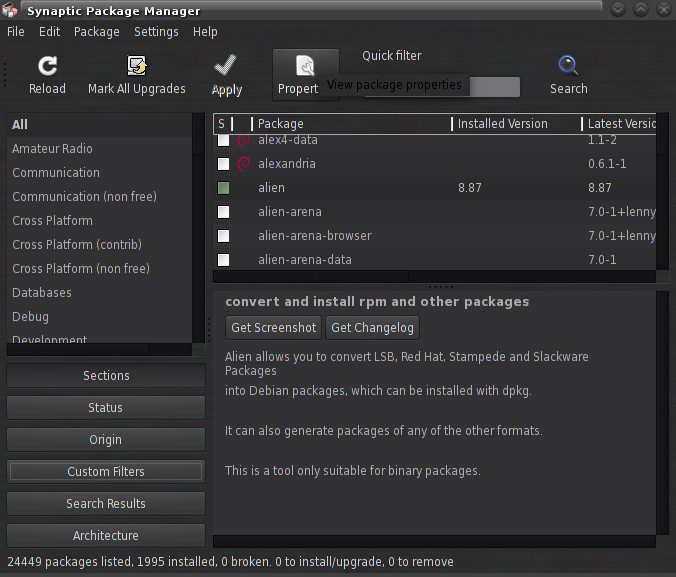Switch to Sections filter view
The width and height of the screenshot is (676, 577).
click(106, 376)
